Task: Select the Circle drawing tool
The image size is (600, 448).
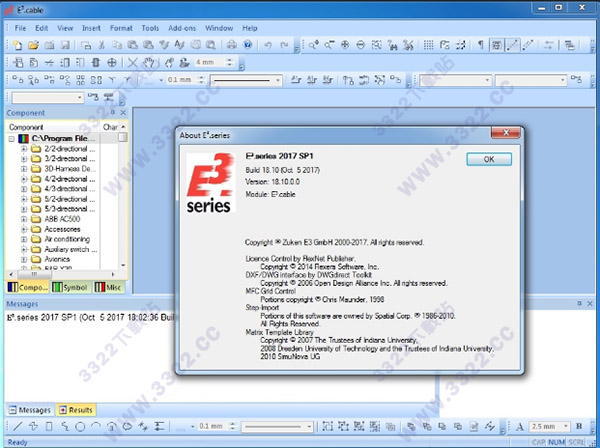Action: click(80, 426)
